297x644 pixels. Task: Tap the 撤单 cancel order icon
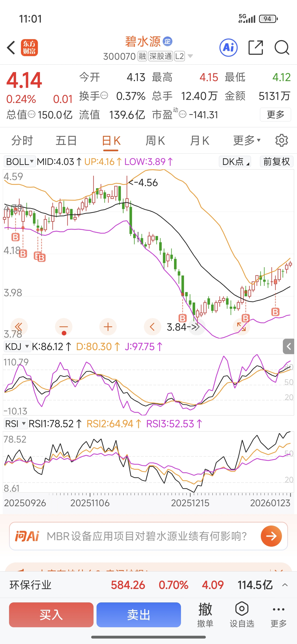205,615
